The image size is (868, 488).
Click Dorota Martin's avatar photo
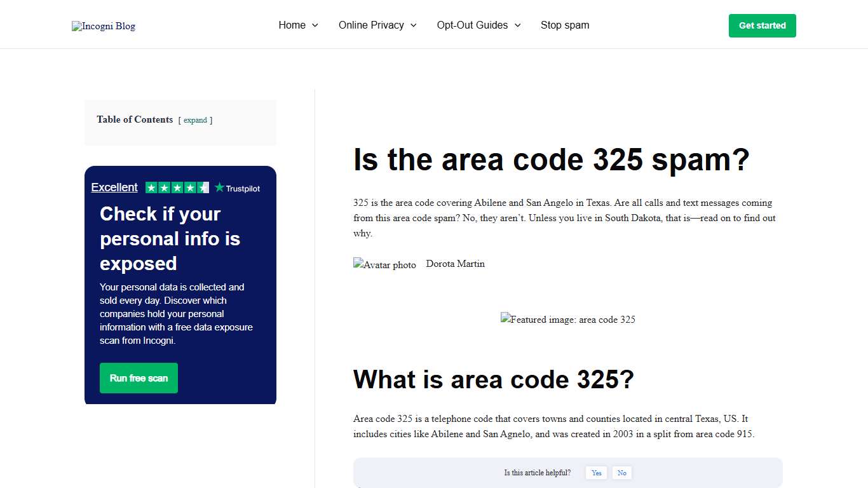[384, 264]
